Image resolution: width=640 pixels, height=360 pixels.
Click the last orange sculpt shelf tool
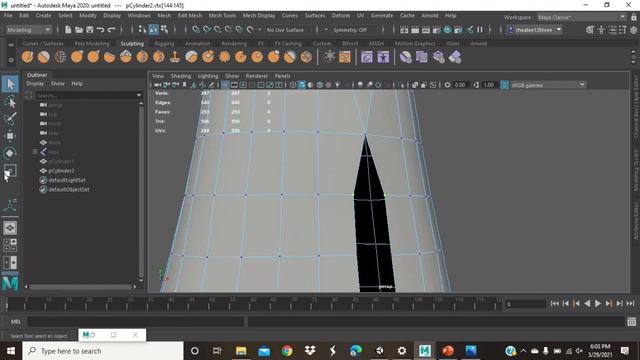(x=306, y=57)
